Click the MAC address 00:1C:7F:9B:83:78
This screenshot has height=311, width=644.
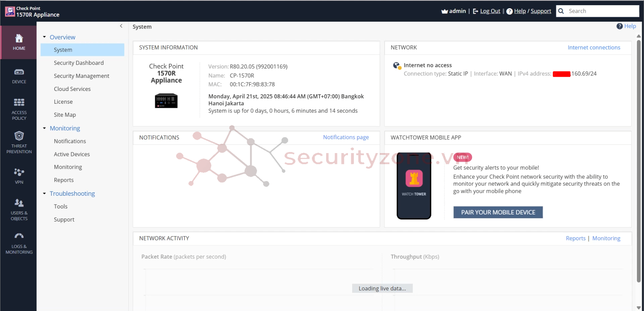point(252,85)
